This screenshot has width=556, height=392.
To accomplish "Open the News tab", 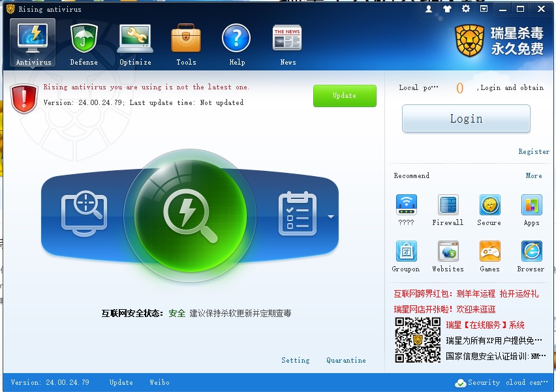I will click(288, 44).
